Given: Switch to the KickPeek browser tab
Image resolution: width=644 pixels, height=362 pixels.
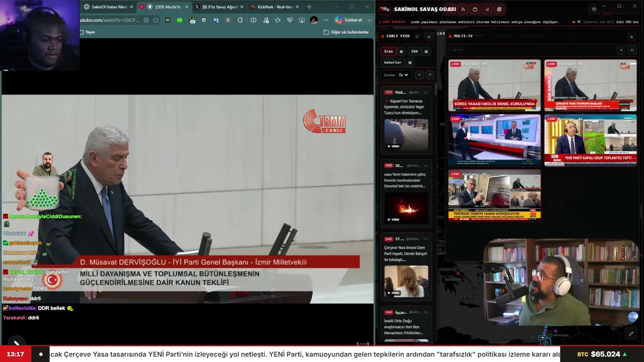Looking at the screenshot, I should [274, 7].
